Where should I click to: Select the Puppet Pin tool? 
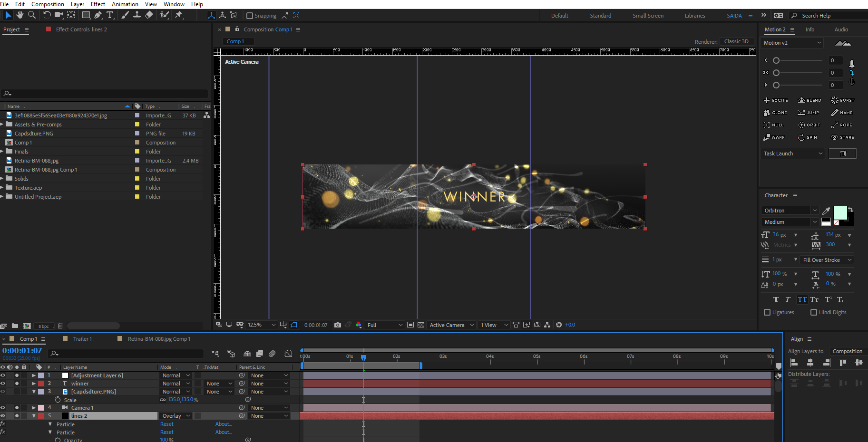coord(179,15)
